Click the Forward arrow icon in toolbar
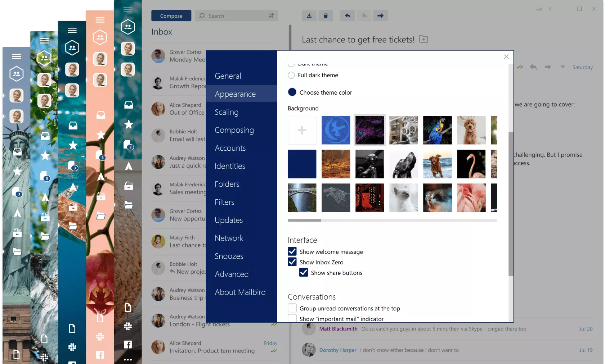605x364 pixels. tap(380, 15)
